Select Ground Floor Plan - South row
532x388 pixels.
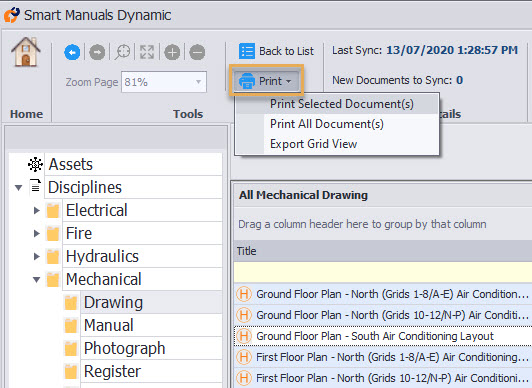click(x=383, y=336)
